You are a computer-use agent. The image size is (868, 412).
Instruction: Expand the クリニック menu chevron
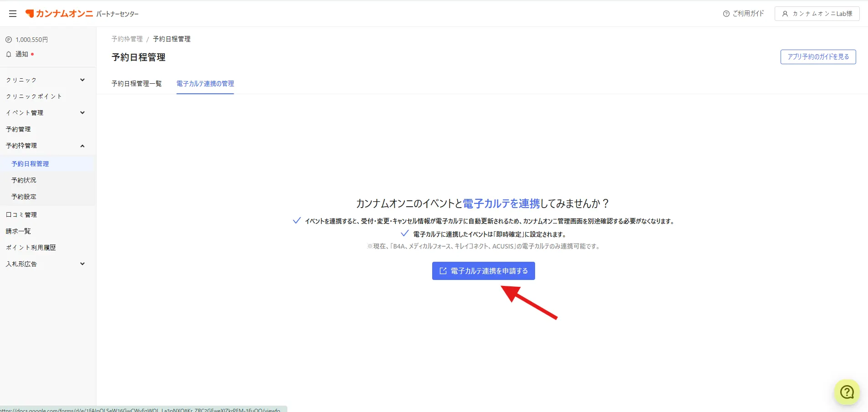point(82,80)
